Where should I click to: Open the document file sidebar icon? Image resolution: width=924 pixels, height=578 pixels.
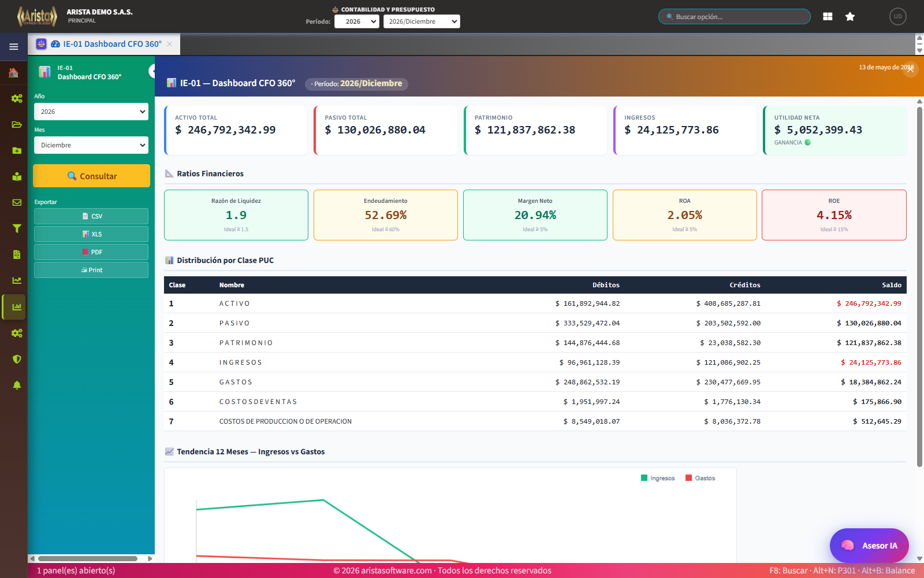(x=17, y=254)
